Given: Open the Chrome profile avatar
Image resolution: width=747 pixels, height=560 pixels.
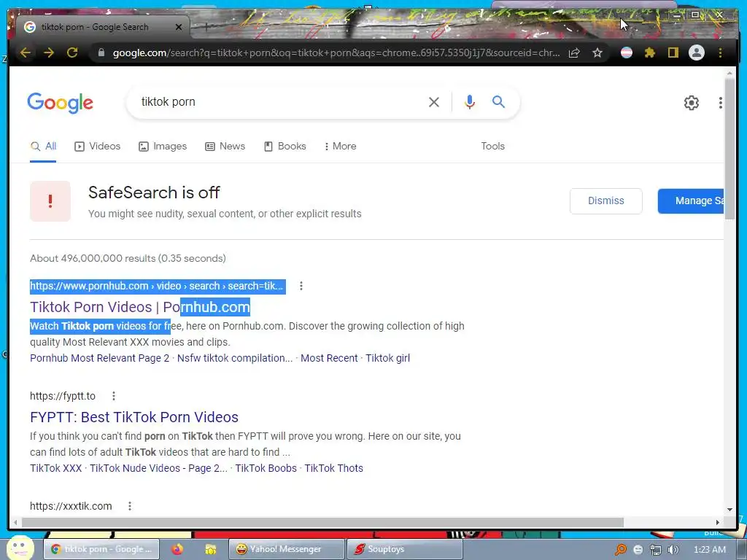Looking at the screenshot, I should [x=697, y=52].
